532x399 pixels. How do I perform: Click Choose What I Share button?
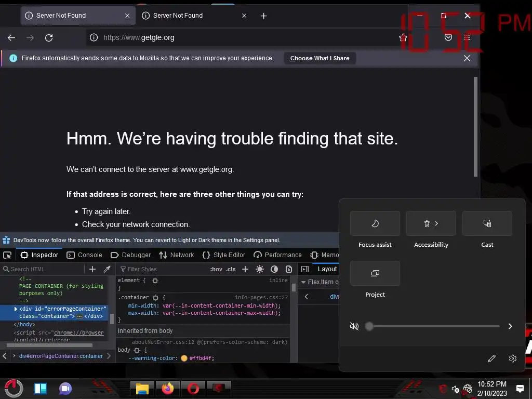[x=320, y=58]
